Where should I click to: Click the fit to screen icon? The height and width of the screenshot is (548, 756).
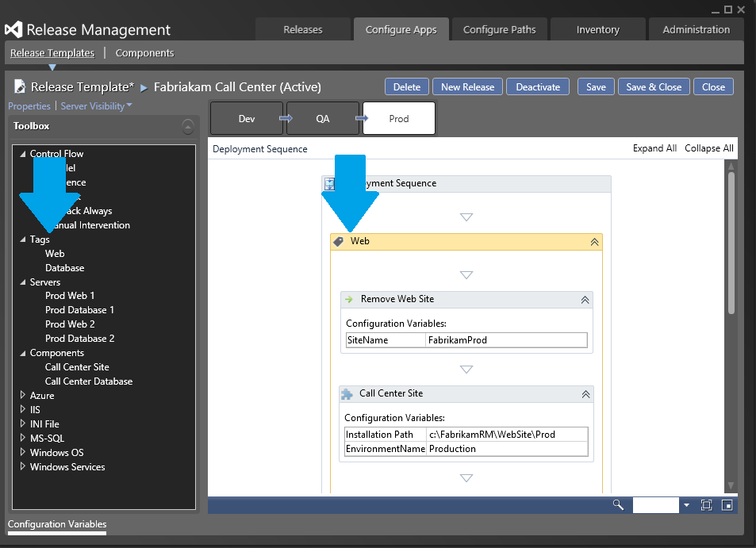click(706, 505)
